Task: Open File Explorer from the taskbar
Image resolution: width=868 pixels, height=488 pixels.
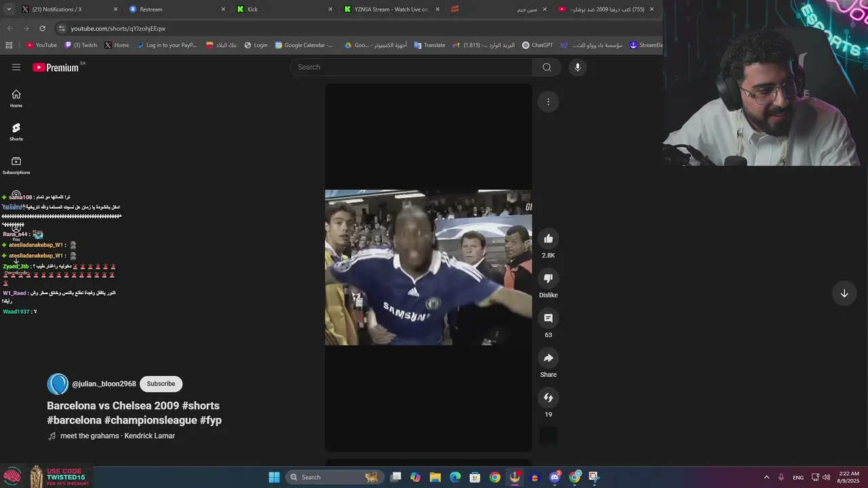Action: point(435,477)
